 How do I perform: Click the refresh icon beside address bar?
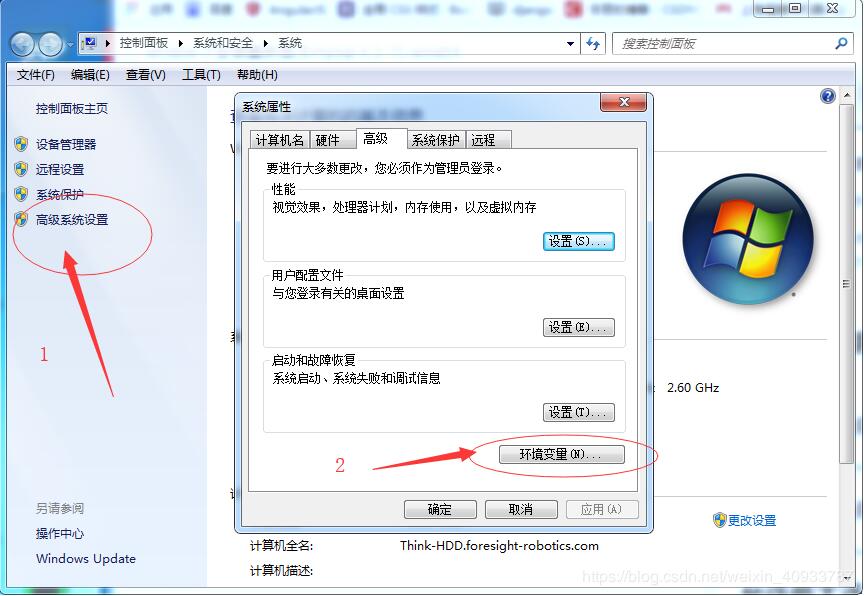[593, 44]
